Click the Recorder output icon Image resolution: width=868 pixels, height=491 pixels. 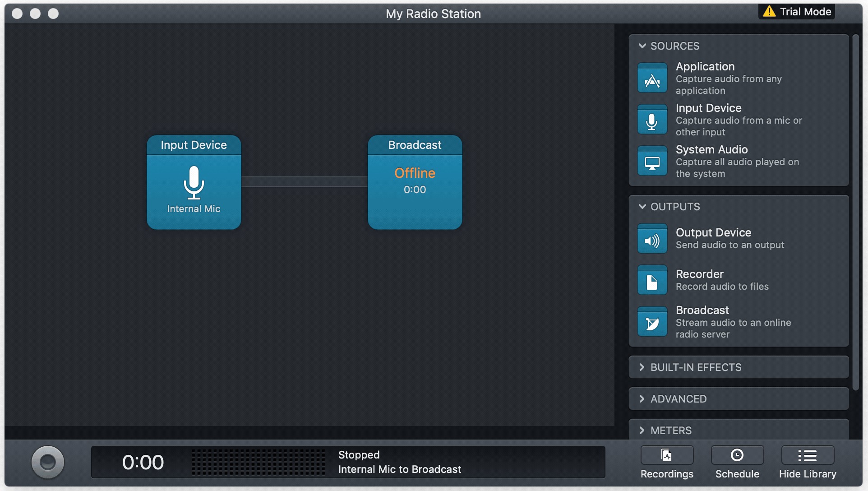point(652,280)
